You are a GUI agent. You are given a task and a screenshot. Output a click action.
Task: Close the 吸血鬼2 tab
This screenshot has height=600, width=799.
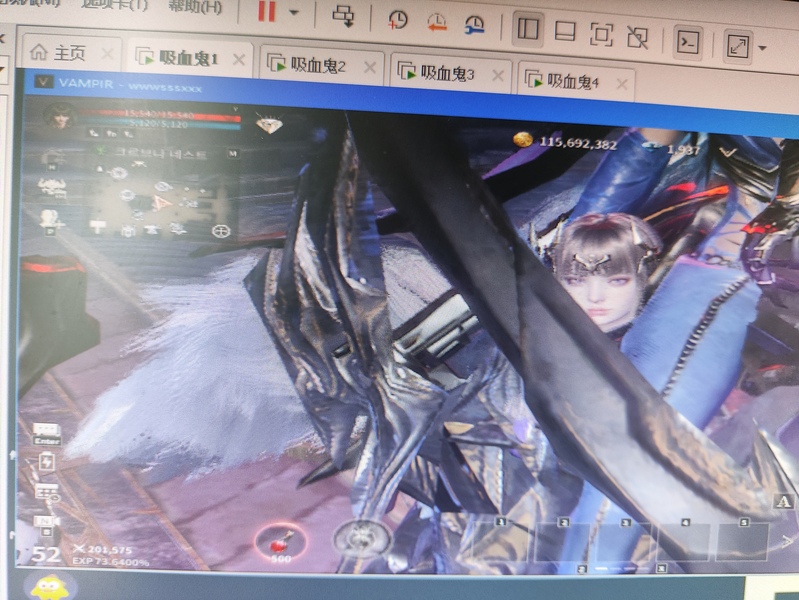click(370, 67)
